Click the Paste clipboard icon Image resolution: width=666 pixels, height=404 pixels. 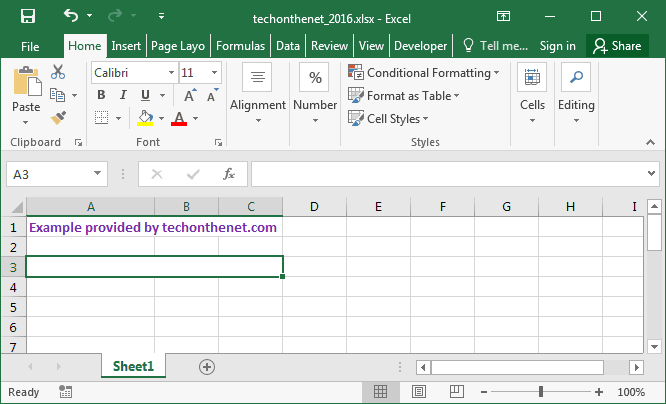click(27, 81)
